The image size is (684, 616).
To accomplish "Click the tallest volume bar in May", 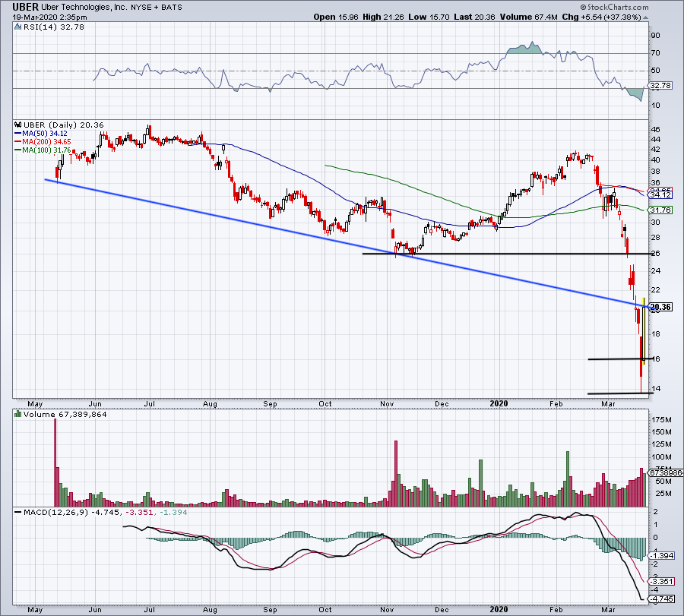I will point(55,463).
